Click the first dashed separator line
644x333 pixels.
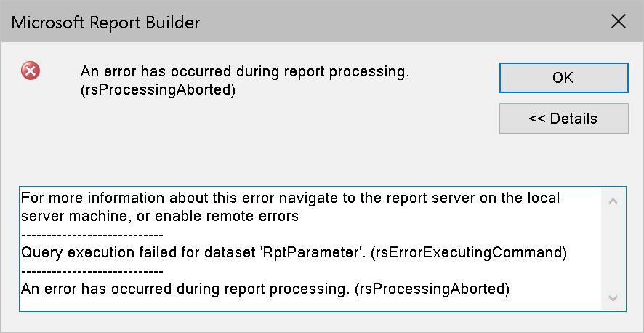point(92,235)
